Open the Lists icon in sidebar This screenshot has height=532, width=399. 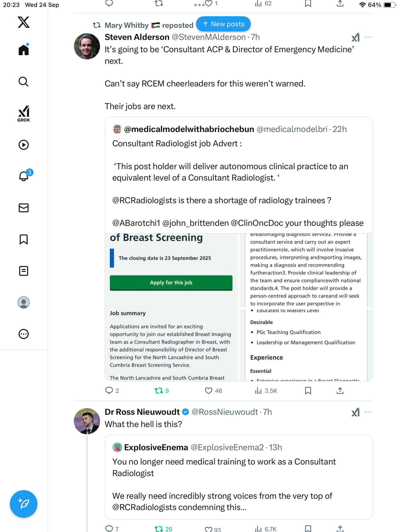[24, 271]
